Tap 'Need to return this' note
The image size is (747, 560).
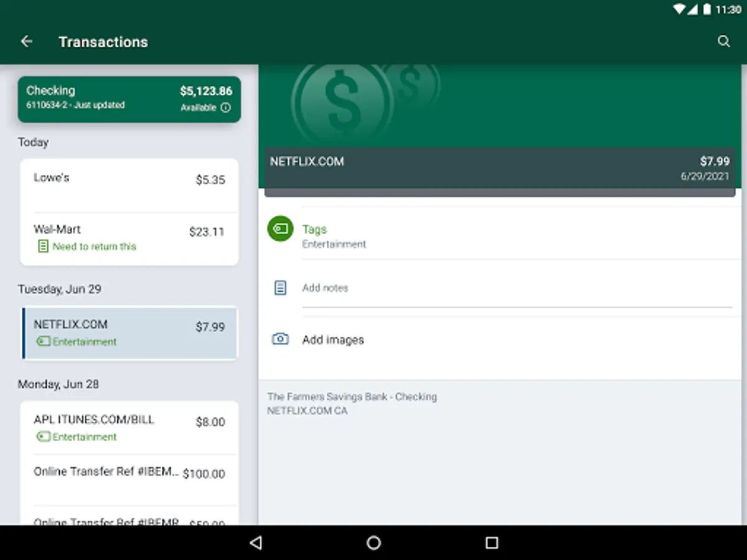pos(94,246)
